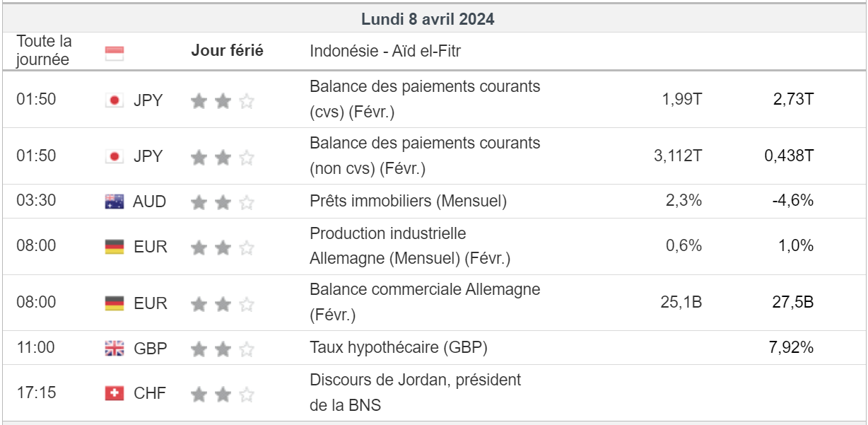Image resolution: width=868 pixels, height=425 pixels.
Task: Click importance stars in Discours de Jordan row
Action: 222,394
